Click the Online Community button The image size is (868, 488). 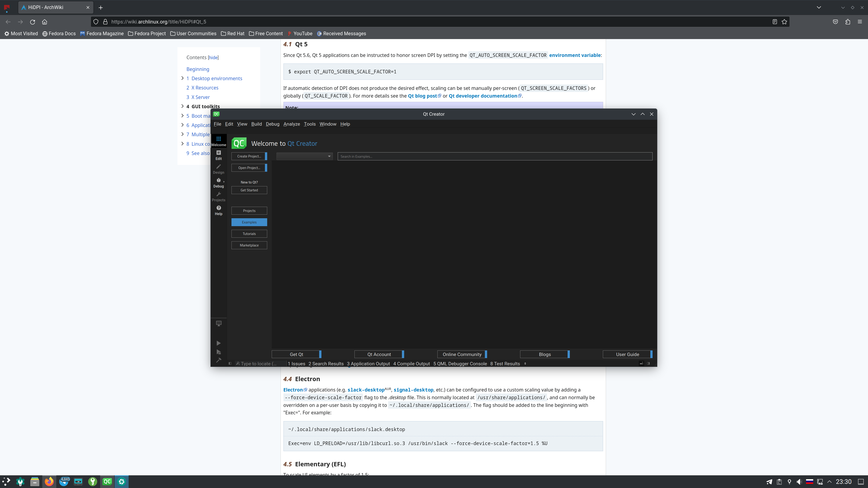pos(462,354)
